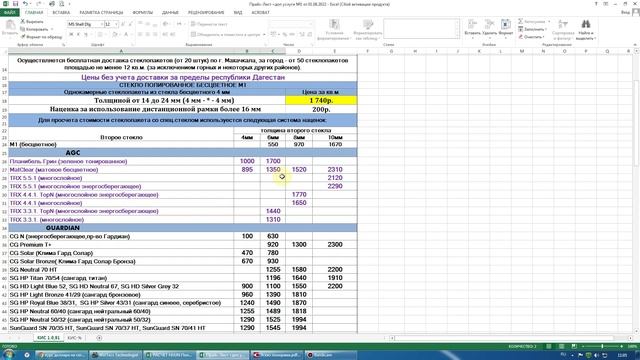Open the Chrome taskbar button
640x360 pixels.
(x=61, y=355)
